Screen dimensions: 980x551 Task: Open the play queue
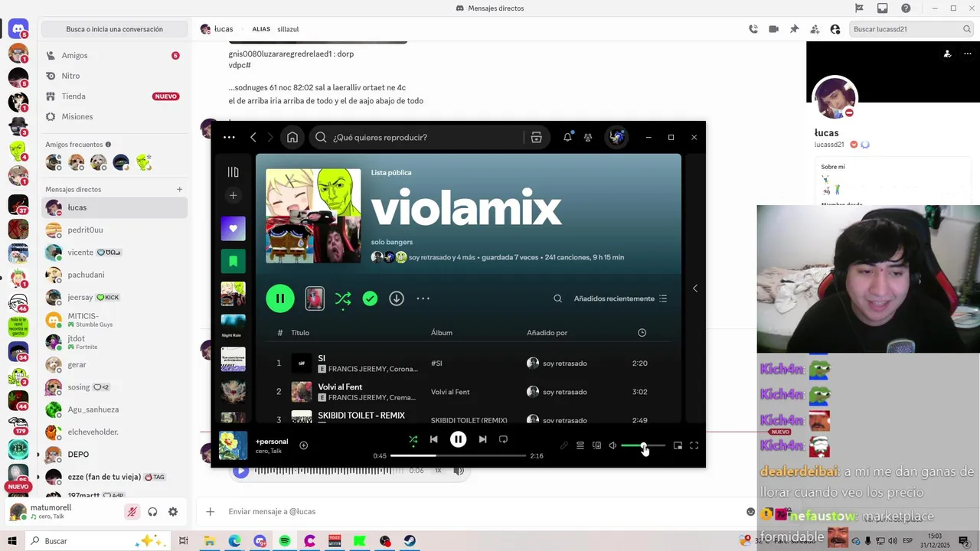tap(580, 445)
